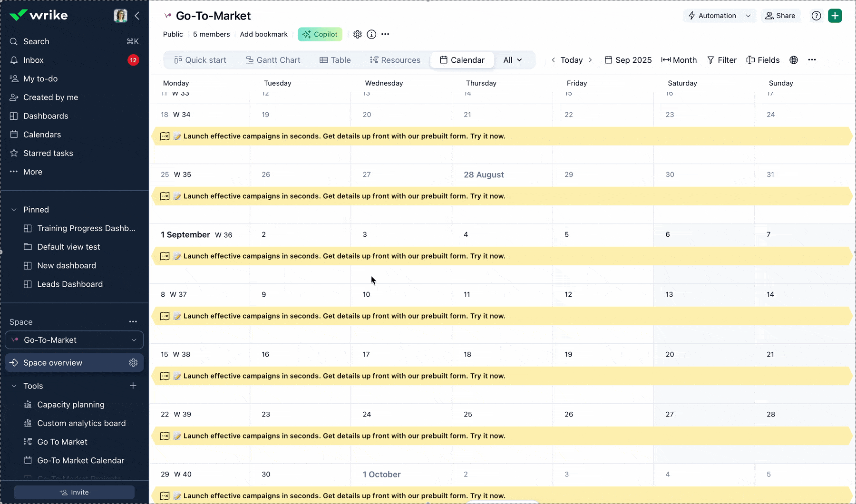This screenshot has width=856, height=504.
Task: Click the Share button
Action: point(780,15)
